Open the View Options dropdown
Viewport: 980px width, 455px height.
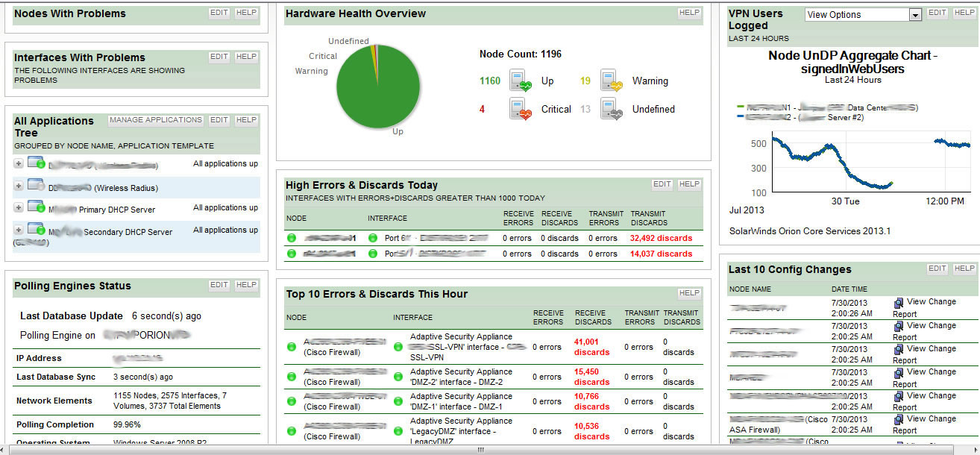[864, 15]
